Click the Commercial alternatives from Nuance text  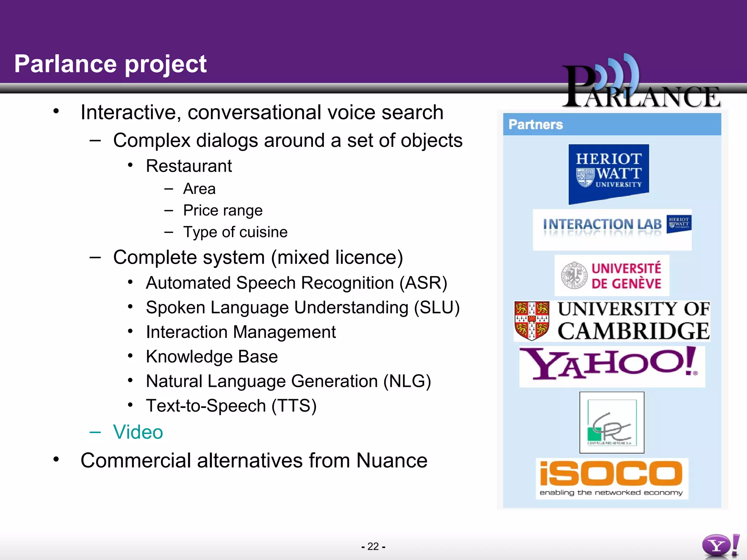click(254, 460)
